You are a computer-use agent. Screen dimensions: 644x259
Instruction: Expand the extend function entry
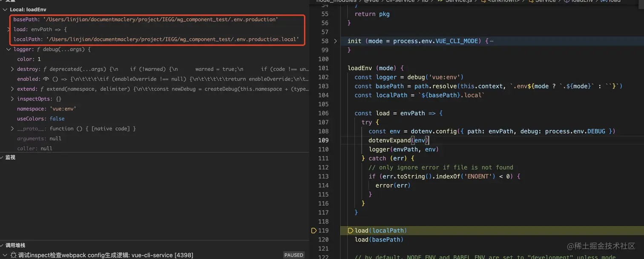pos(13,89)
